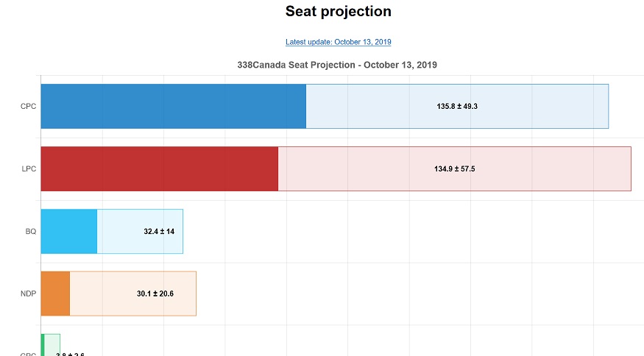Select the CPC axis label
This screenshot has width=644, height=356.
(29, 107)
